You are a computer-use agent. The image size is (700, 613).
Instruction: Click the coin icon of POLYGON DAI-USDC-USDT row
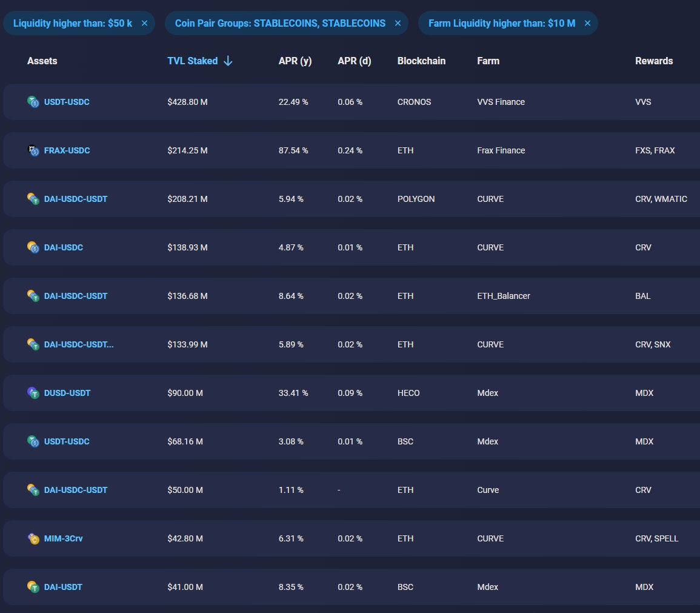33,199
